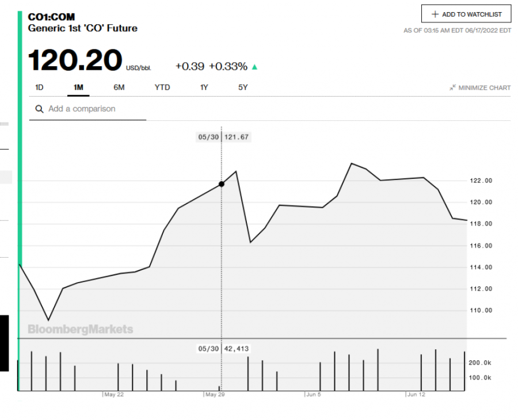The width and height of the screenshot is (518, 420).
Task: Click the May 22 date axis label
Action: pyautogui.click(x=113, y=394)
